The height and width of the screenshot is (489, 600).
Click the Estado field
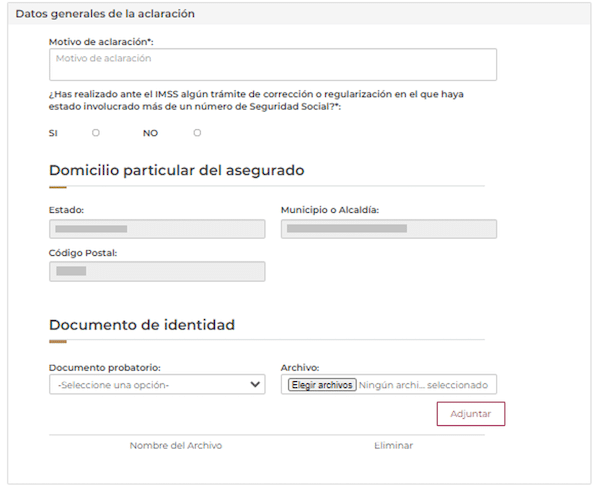click(157, 229)
